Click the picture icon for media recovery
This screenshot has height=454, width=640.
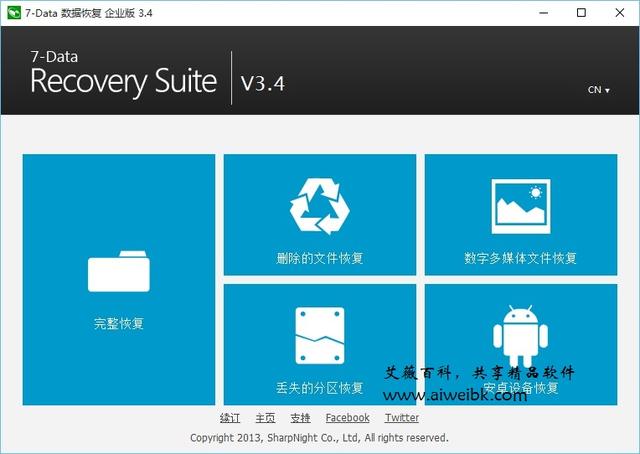521,206
